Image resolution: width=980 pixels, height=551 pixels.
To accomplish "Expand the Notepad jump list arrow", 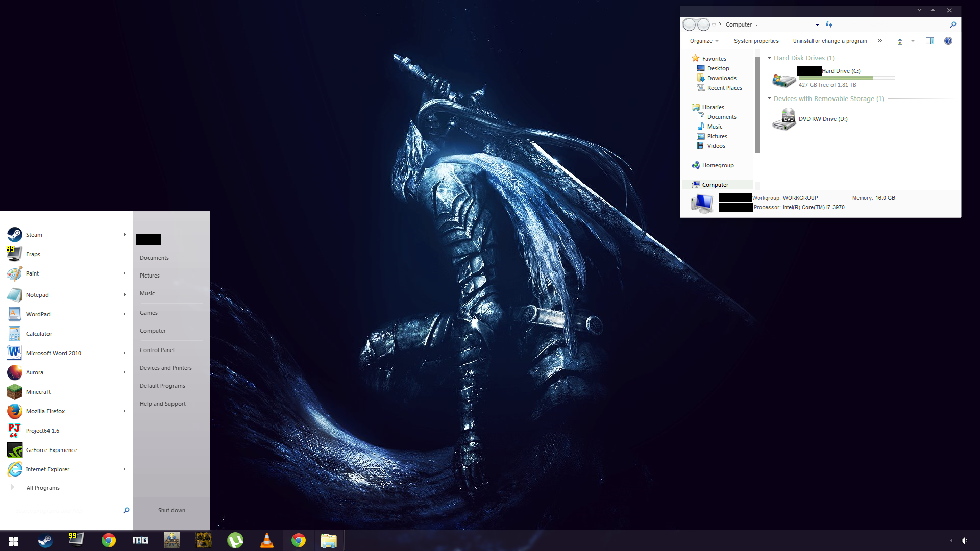I will pos(125,295).
